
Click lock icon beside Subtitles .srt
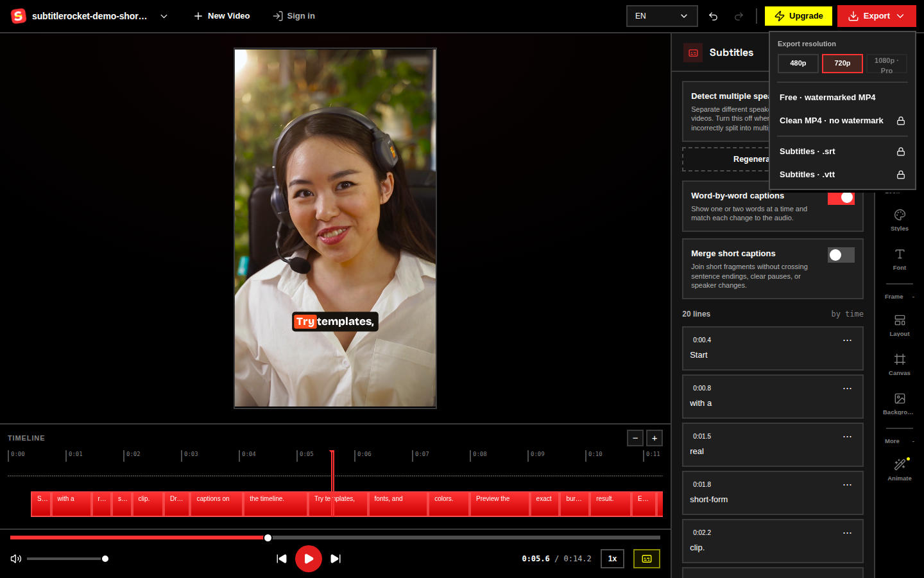[901, 152]
